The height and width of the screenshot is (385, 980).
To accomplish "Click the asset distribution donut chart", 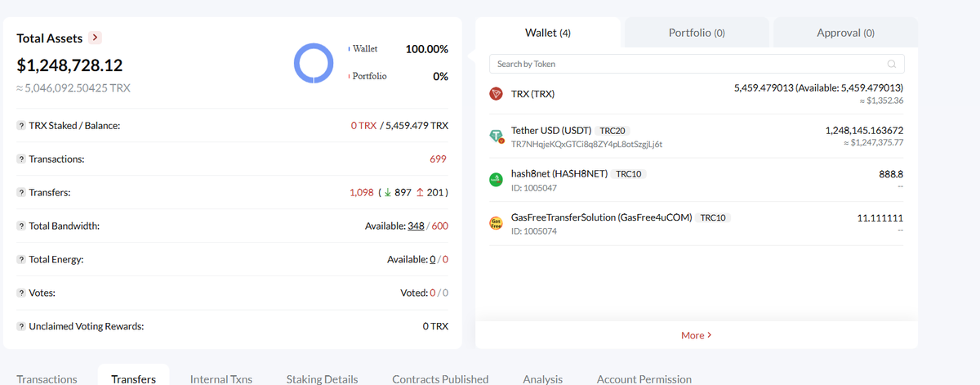I will point(314,62).
